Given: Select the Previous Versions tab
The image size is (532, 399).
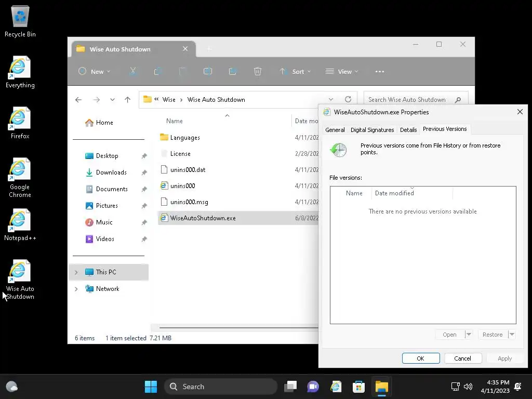Looking at the screenshot, I should click(445, 129).
